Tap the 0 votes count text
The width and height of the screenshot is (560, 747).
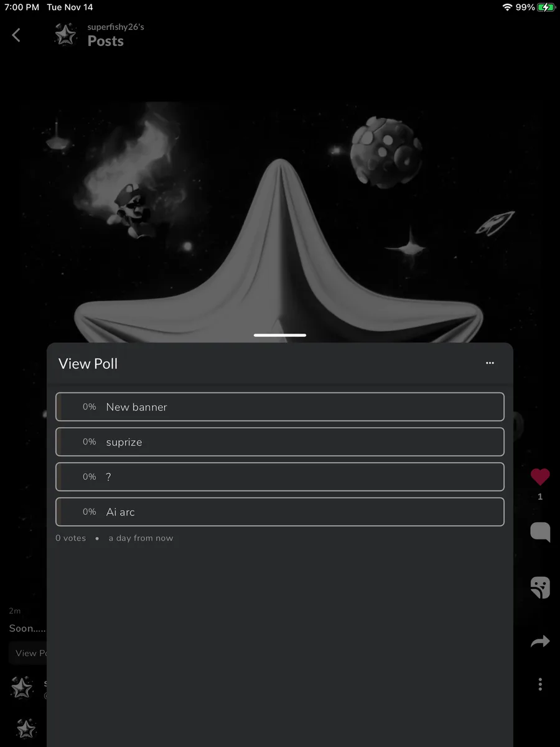click(x=71, y=538)
